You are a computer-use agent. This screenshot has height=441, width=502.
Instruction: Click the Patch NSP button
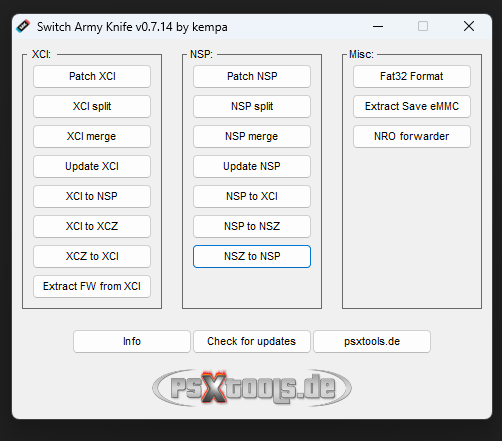(252, 76)
